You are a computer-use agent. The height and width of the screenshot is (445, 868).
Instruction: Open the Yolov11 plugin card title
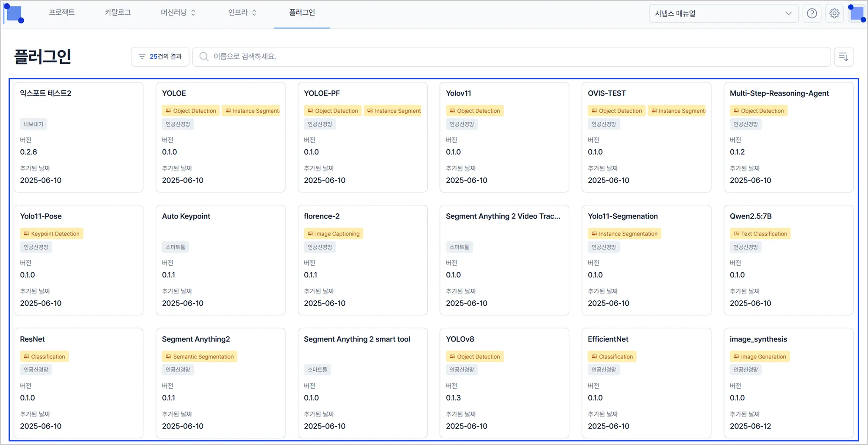[458, 93]
